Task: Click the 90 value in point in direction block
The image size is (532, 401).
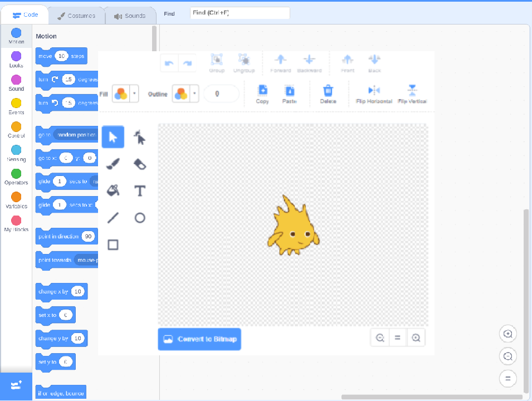Action: pos(88,237)
